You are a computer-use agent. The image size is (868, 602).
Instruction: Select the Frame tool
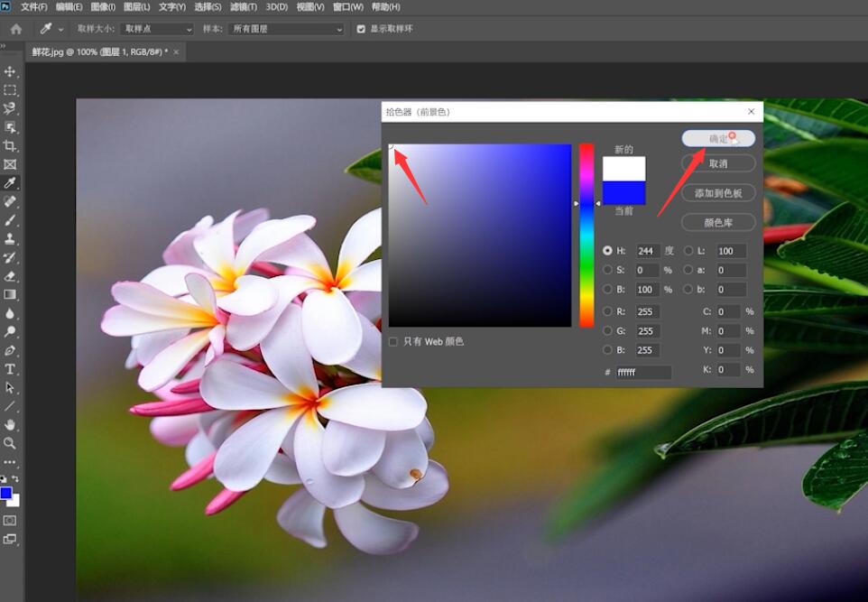[x=9, y=164]
